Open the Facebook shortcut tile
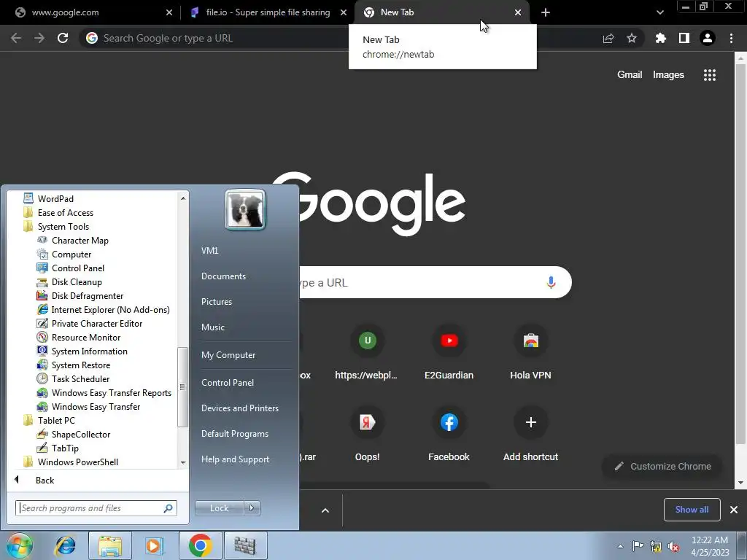Viewport: 747px width, 560px height. click(x=449, y=435)
